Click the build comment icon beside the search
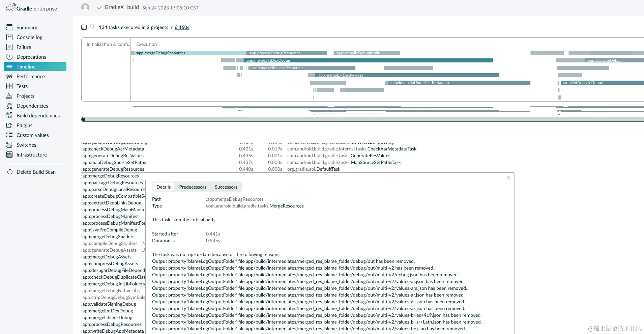Image resolution: width=644 pixels, height=334 pixels. [x=84, y=27]
